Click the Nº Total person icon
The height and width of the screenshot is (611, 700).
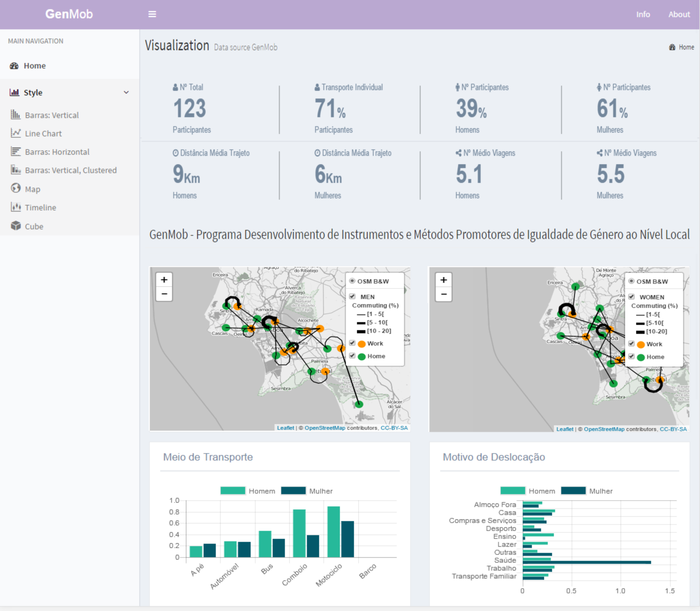pyautogui.click(x=175, y=87)
